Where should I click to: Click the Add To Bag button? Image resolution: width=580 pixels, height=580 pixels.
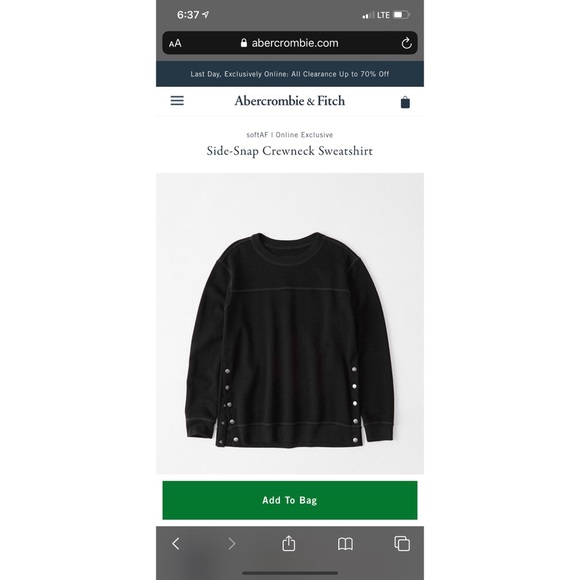[290, 500]
